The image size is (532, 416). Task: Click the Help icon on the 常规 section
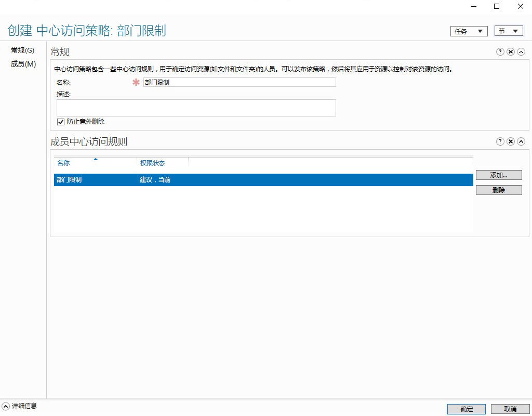point(500,51)
